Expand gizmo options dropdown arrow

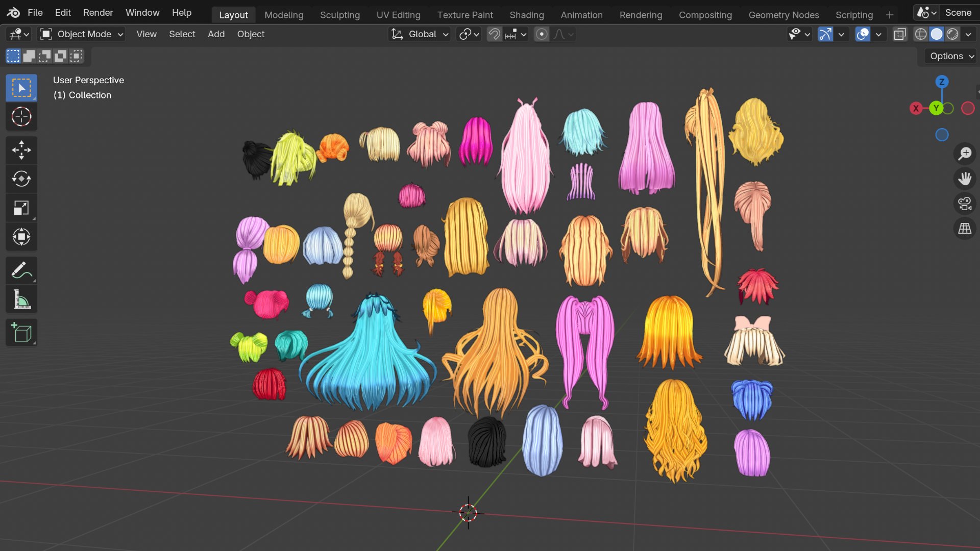point(841,34)
